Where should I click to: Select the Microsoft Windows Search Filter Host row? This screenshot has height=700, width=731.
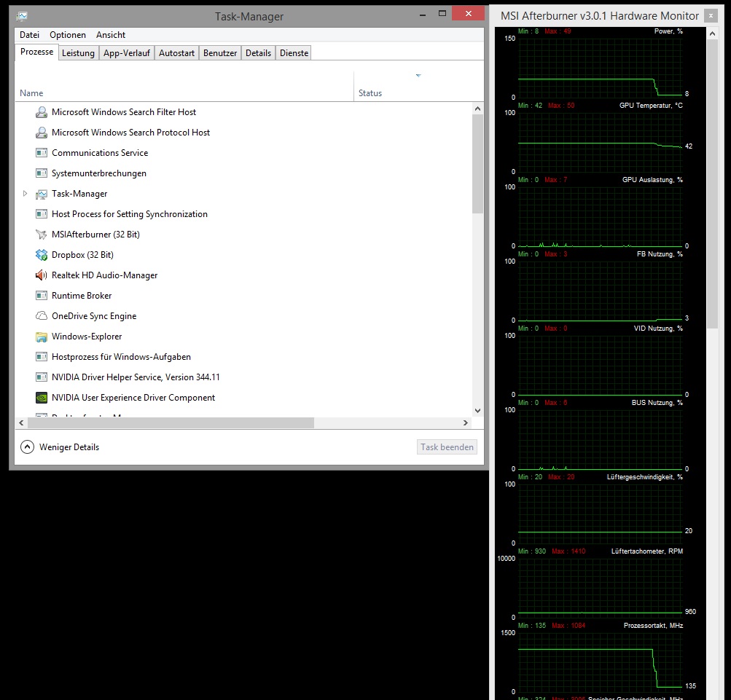click(x=243, y=112)
